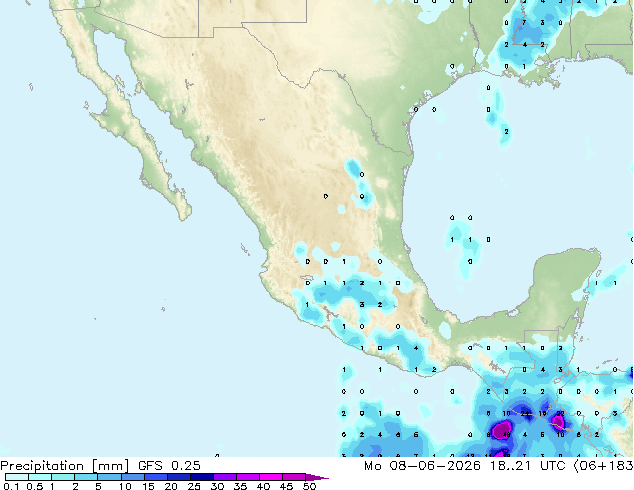This screenshot has height=490, width=634.
Task: Click the '40' legend scale label
Action: (263, 486)
